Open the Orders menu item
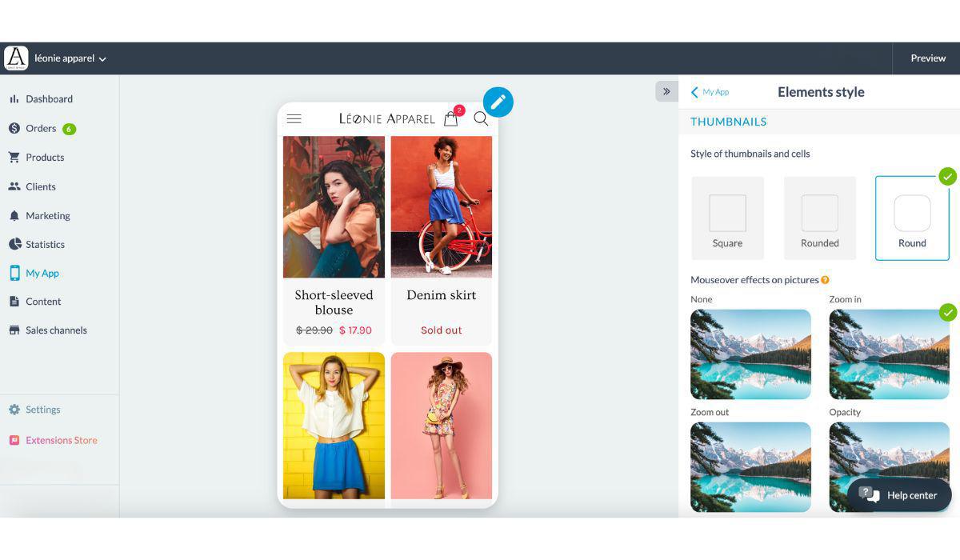Image resolution: width=960 pixels, height=560 pixels. 40,128
